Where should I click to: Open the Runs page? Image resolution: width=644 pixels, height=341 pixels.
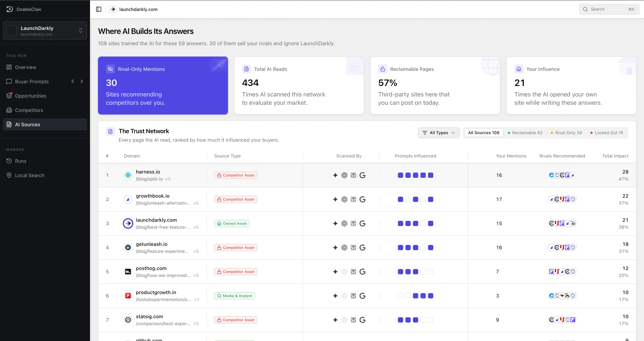coord(45,161)
